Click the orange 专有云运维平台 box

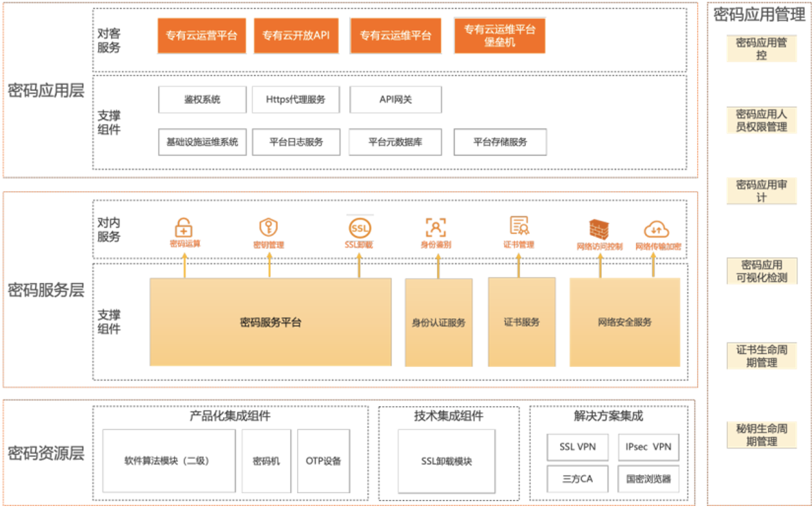[396, 36]
